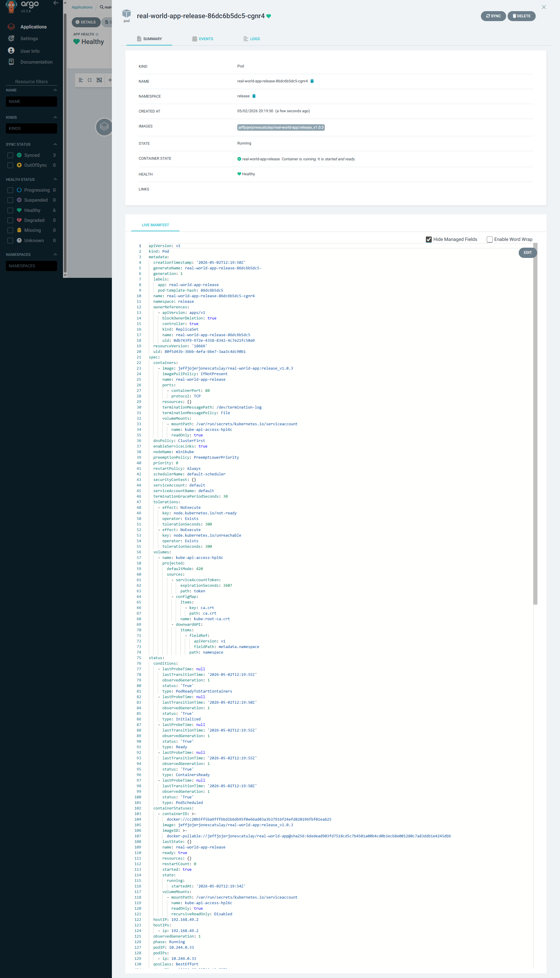Click the Degraded broken heart status icon
560x978 pixels.
(x=19, y=220)
